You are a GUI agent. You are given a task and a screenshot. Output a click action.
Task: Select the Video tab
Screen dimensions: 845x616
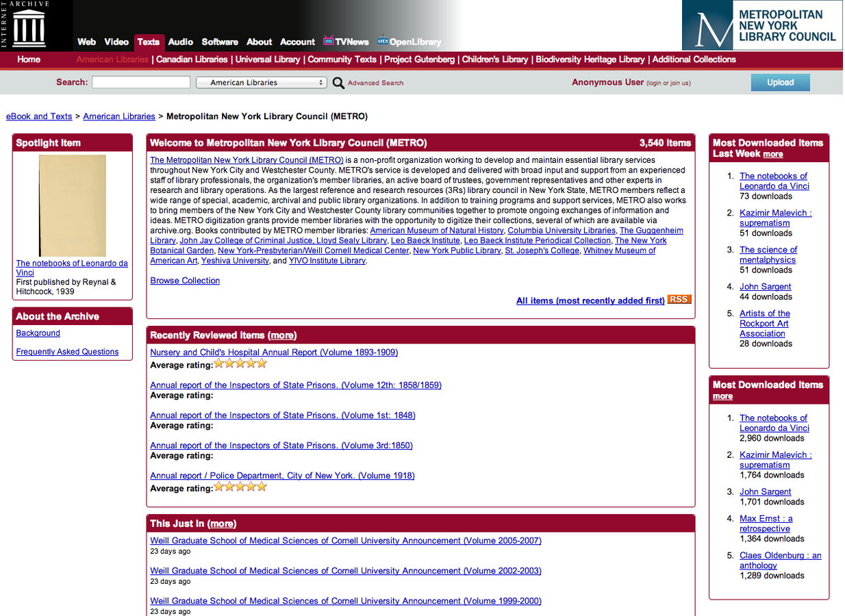coord(116,42)
